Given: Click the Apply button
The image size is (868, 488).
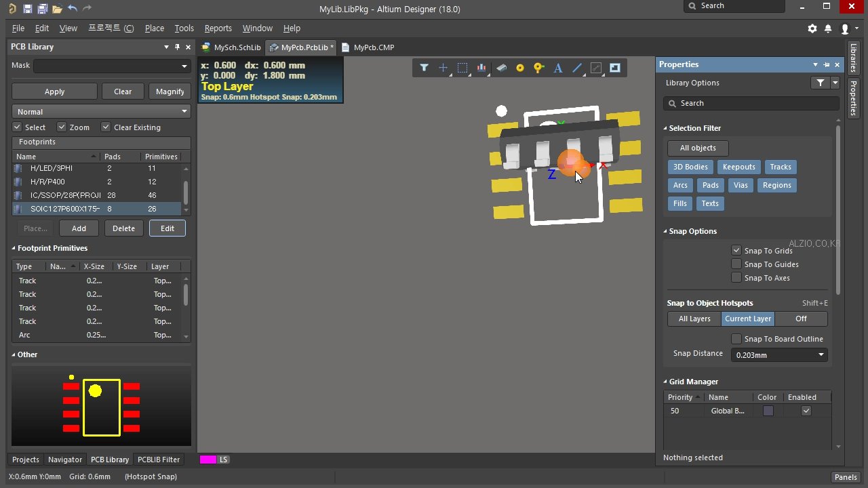Looking at the screenshot, I should pos(54,91).
